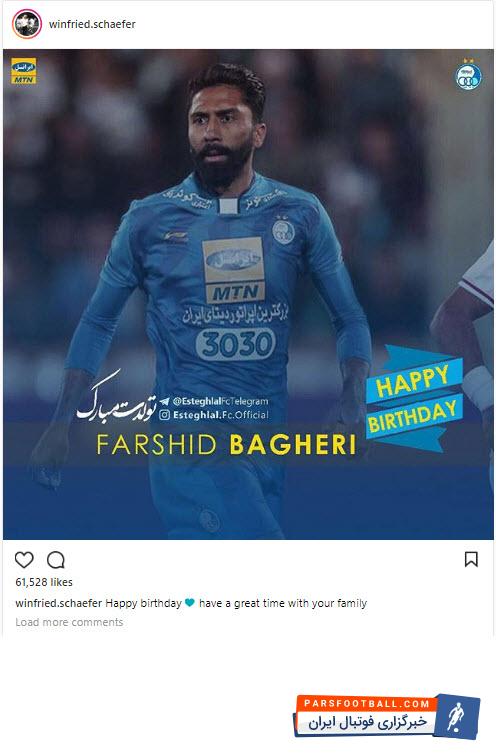Click the FARSHID BAGHERI name caption
This screenshot has width=496, height=756.
coord(227,445)
